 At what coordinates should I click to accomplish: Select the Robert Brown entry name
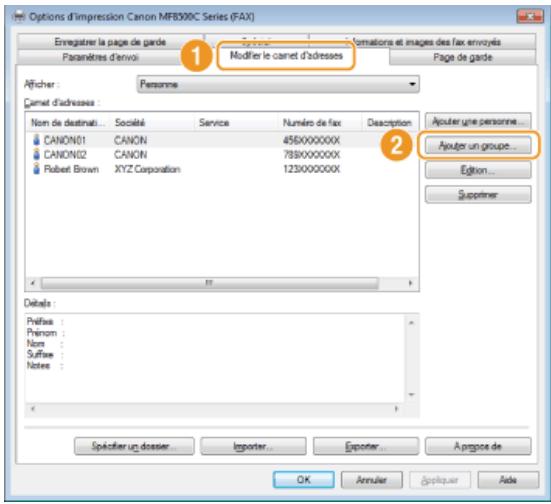(71, 169)
